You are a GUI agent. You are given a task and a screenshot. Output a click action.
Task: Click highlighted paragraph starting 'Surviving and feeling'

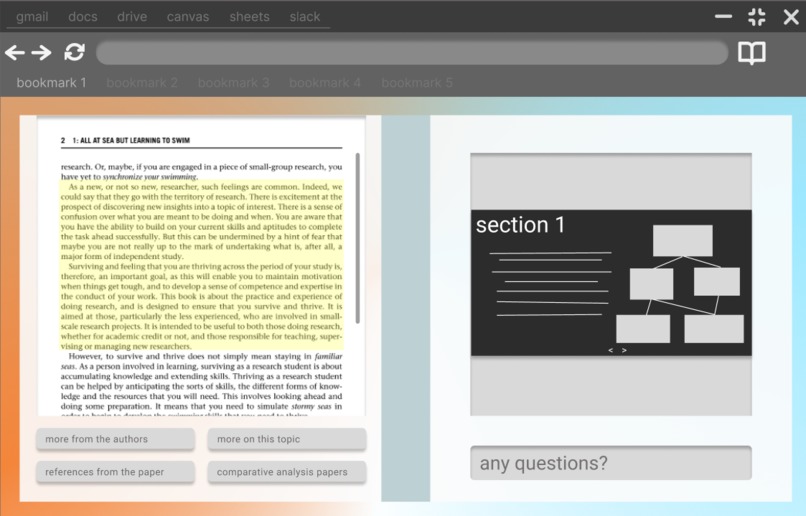click(202, 306)
